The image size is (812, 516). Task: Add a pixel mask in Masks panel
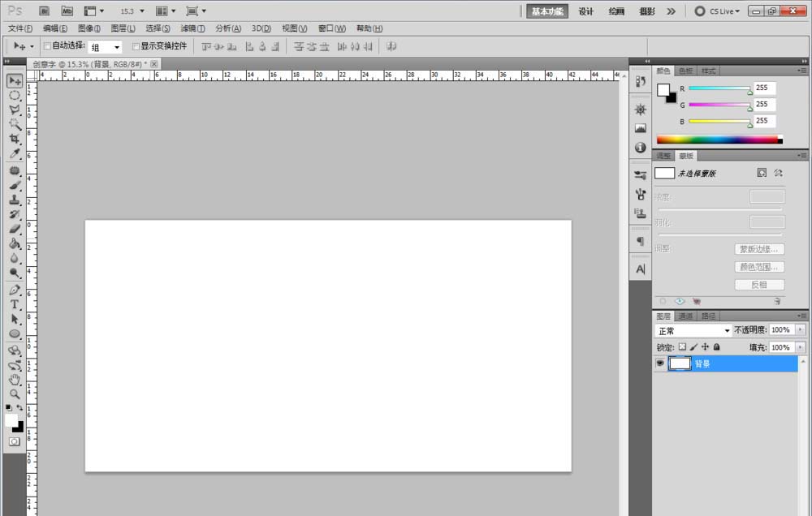762,173
